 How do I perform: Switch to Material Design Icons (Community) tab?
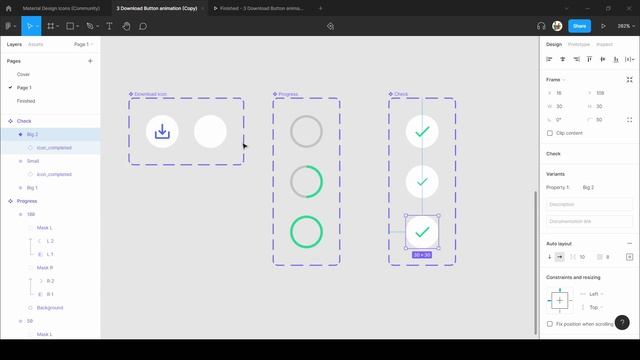(x=61, y=8)
